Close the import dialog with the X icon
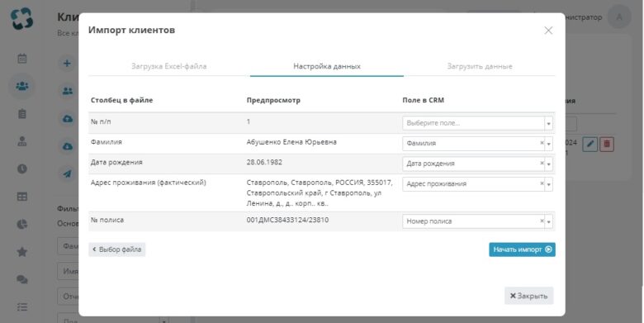Viewport: 644px width, 323px height. pos(548,31)
